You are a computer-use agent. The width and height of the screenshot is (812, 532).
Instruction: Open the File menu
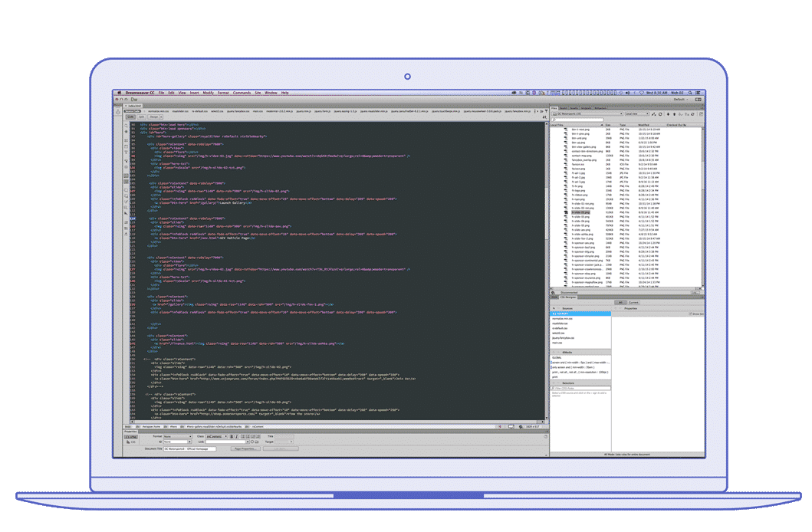pyautogui.click(x=162, y=93)
